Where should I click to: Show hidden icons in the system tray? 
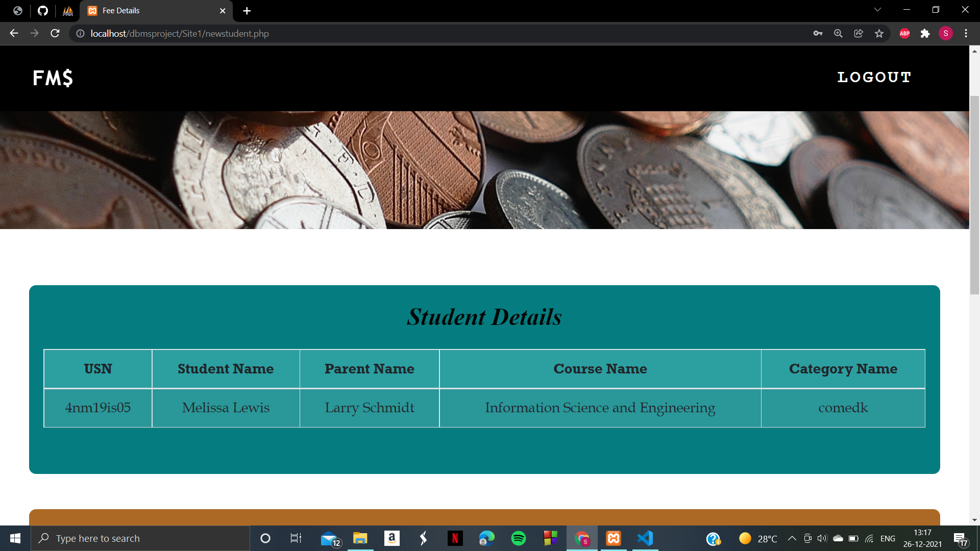[x=793, y=538]
